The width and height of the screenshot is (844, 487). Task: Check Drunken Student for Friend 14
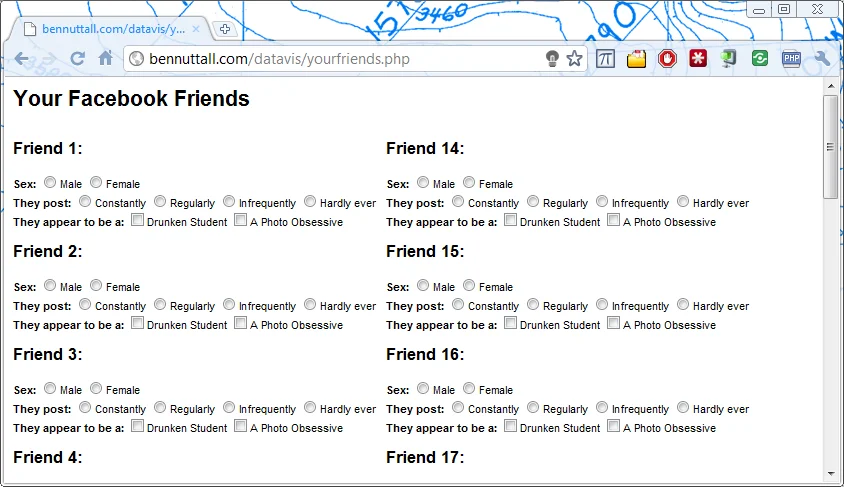[x=510, y=220]
